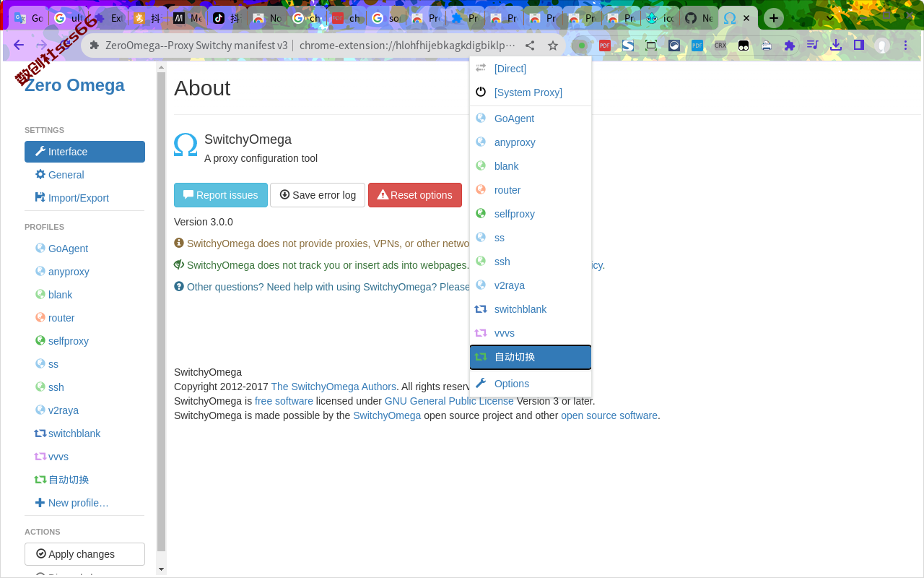This screenshot has width=924, height=578.
Task: Open router profile in sidebar
Action: coord(84,318)
